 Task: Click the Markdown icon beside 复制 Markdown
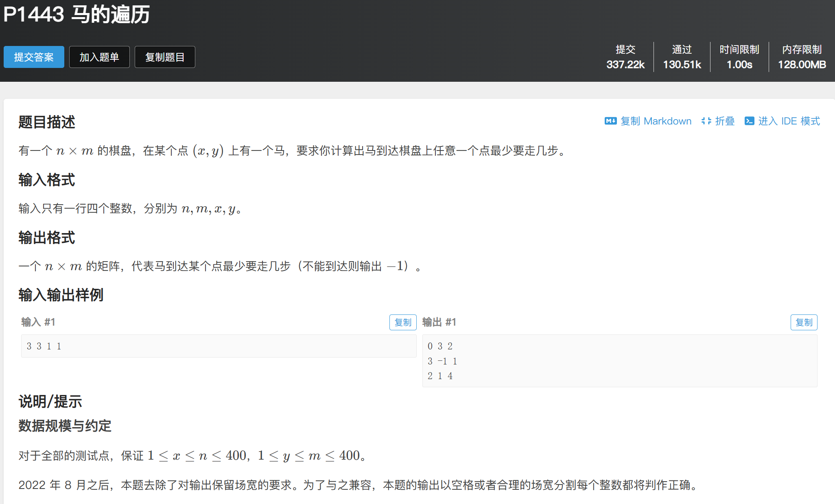[610, 121]
